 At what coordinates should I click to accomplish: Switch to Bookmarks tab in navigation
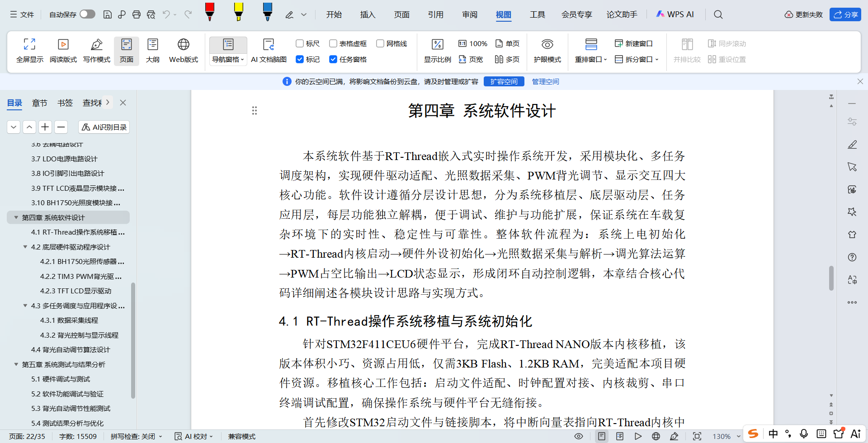65,103
